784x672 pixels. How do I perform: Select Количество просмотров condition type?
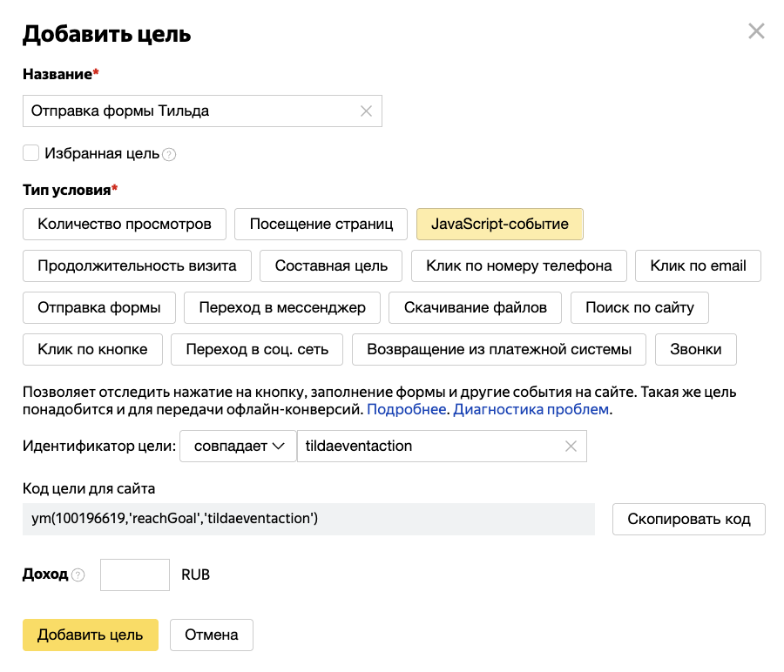click(x=125, y=224)
